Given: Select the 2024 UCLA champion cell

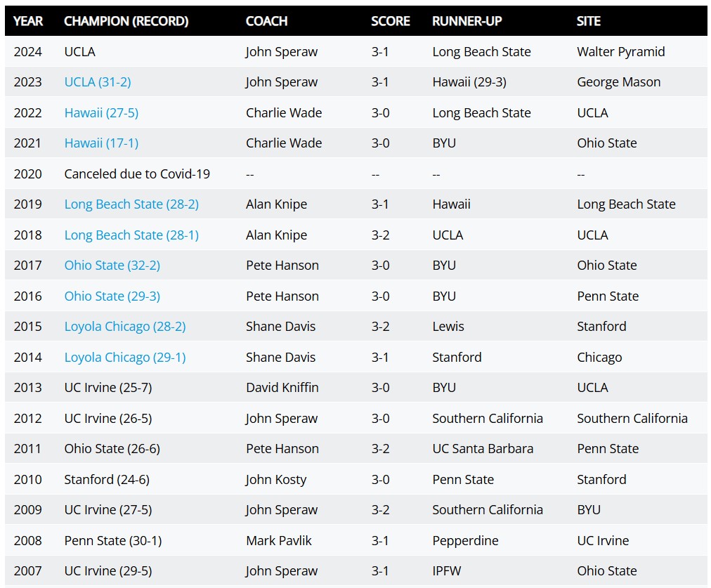Looking at the screenshot, I should tap(80, 52).
